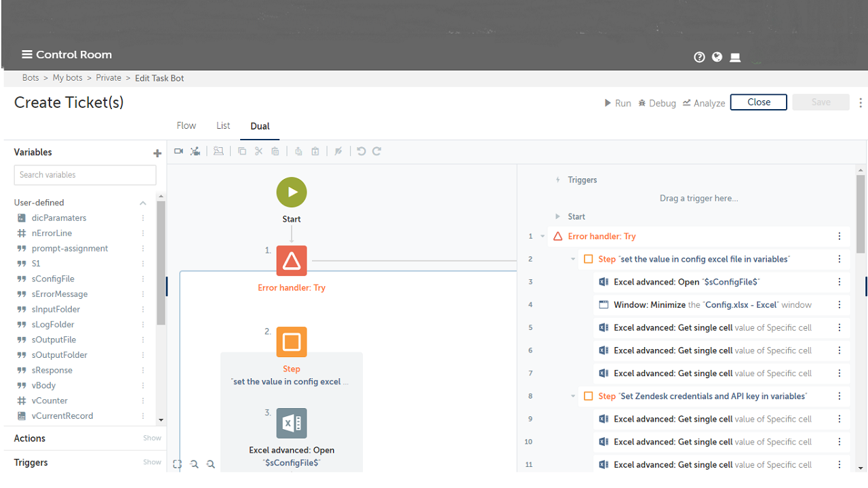Viewport: 868px width, 488px height.
Task: Switch to the List view tab
Action: click(x=223, y=126)
